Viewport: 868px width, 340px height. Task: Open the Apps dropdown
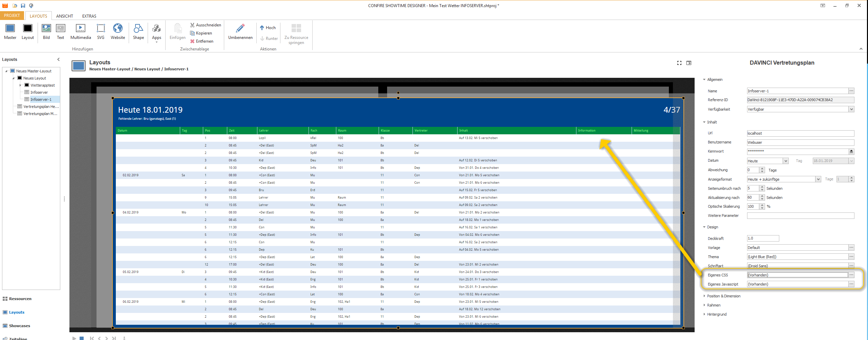[156, 33]
